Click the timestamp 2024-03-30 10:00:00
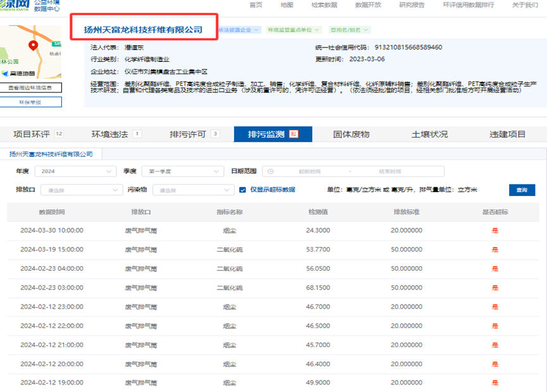547x392 pixels. click(x=52, y=231)
